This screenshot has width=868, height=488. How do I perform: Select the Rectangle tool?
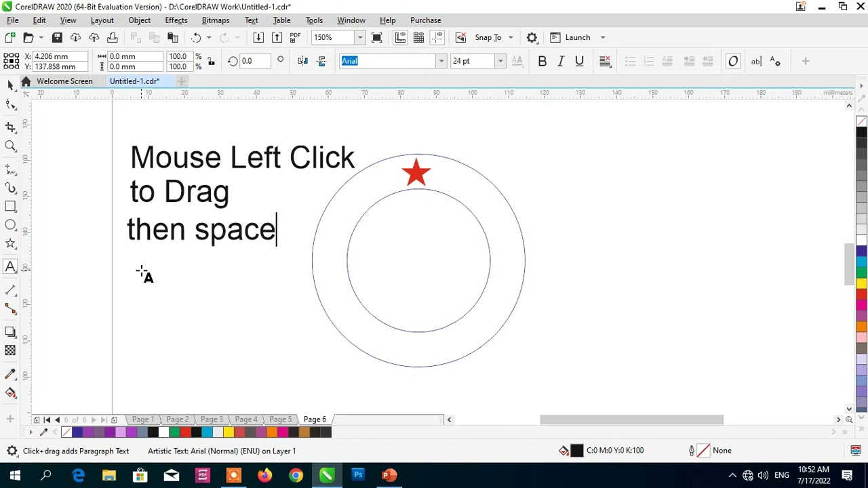[x=10, y=206]
